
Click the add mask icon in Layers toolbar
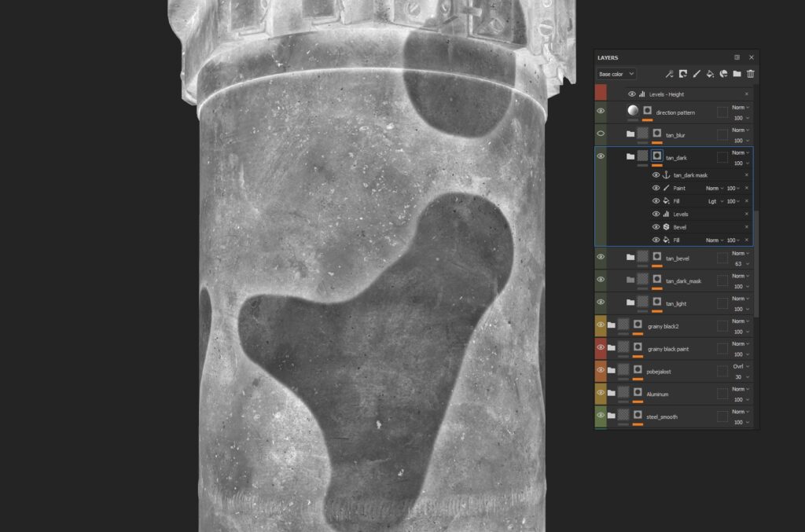pyautogui.click(x=683, y=74)
